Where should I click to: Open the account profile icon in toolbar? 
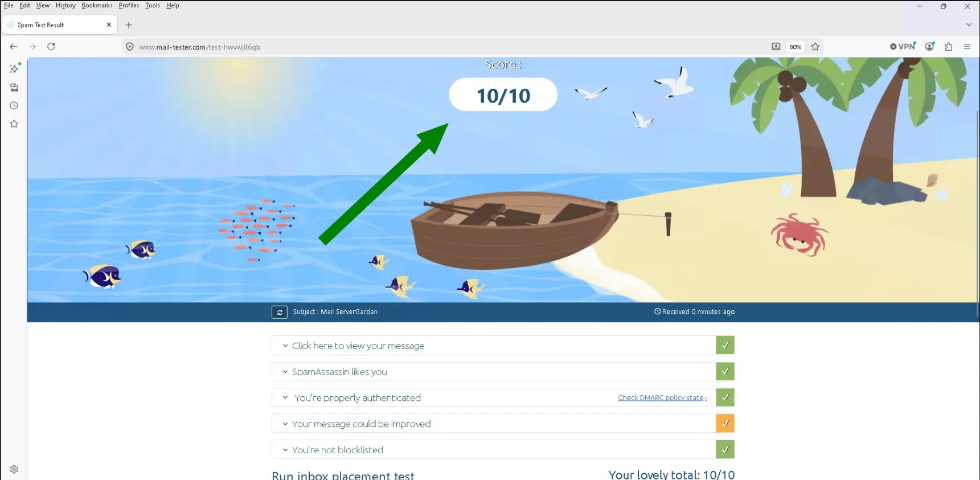[x=930, y=47]
